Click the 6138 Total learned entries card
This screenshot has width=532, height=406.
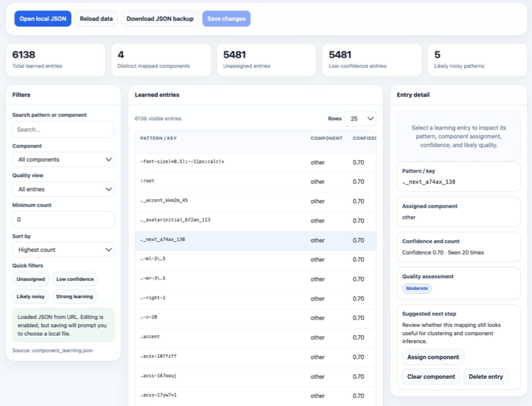(56, 60)
